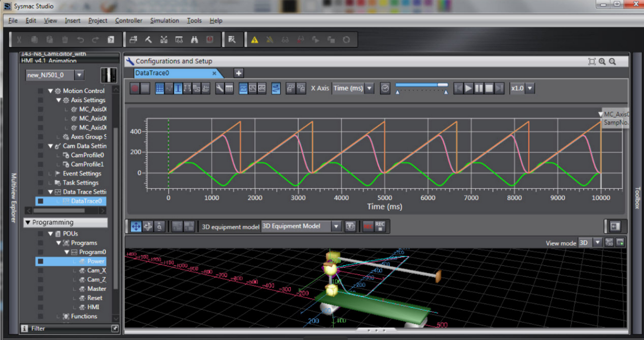The width and height of the screenshot is (644, 340).
Task: Open the Controller menu
Action: pyautogui.click(x=128, y=21)
